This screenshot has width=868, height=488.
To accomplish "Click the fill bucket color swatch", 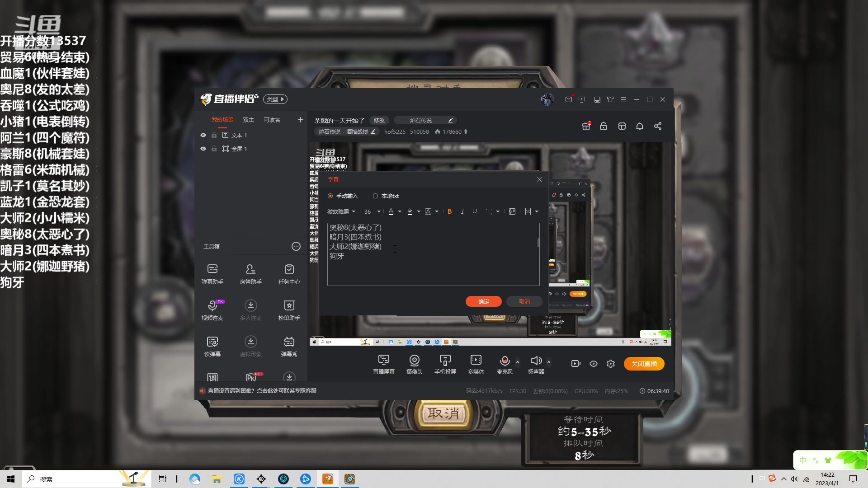I will [x=410, y=211].
